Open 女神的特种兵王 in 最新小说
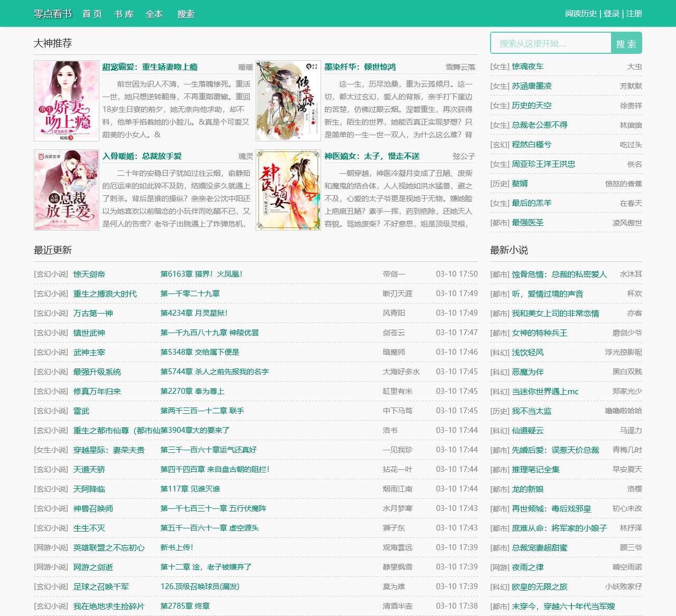Screen dimensions: 676x616 coord(540,333)
